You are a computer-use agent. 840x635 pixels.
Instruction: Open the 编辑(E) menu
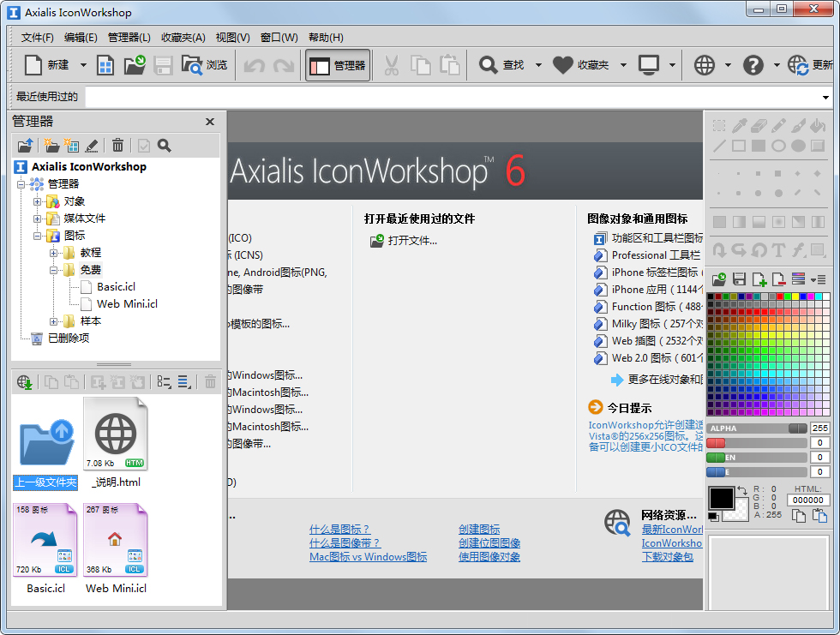(x=81, y=38)
